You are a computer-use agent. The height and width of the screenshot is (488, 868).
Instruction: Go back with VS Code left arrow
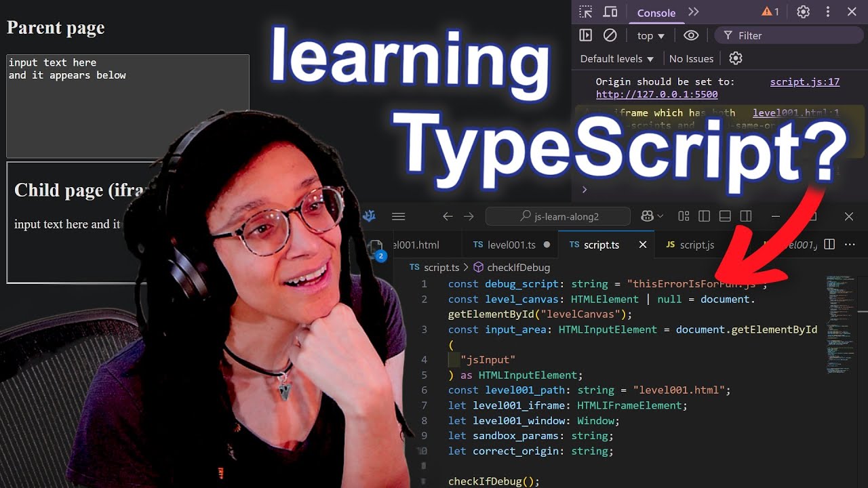point(448,216)
